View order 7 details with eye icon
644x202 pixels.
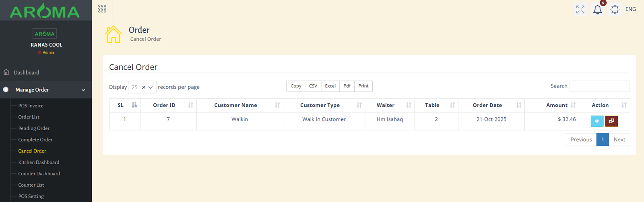pos(597,121)
